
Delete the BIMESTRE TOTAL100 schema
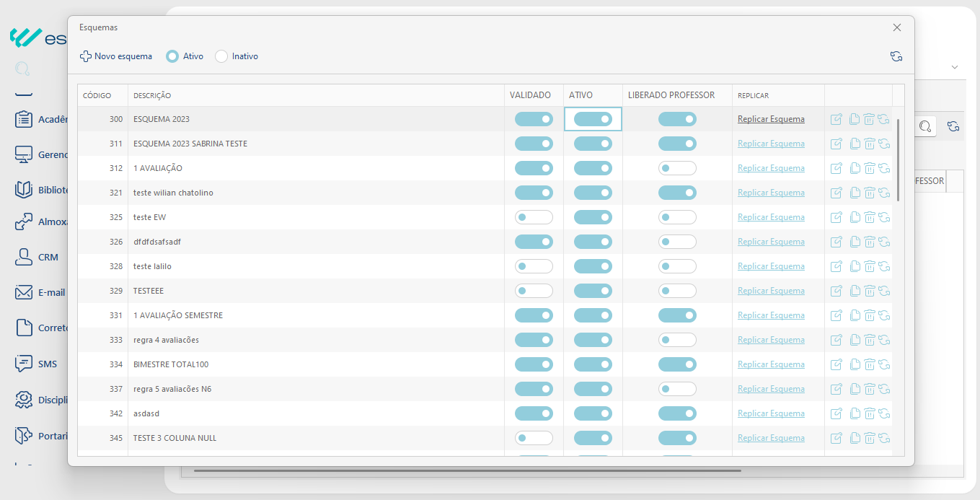(x=870, y=364)
